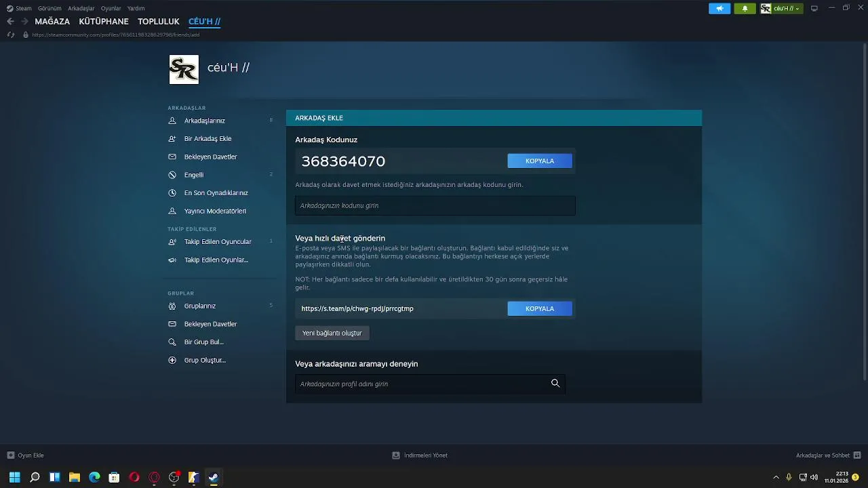Click the Arkadaşlarınız person icon
Viewport: 868px width, 488px height.
click(x=172, y=121)
